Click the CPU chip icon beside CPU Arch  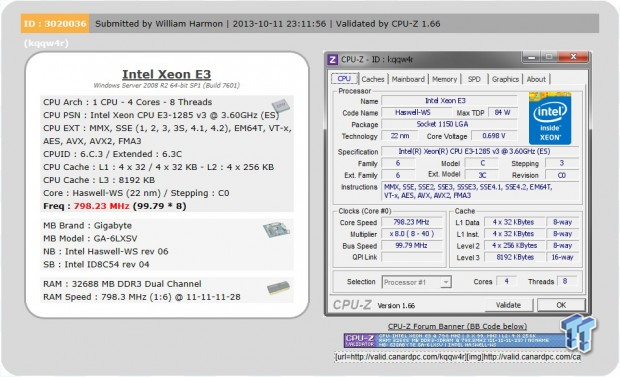tap(281, 106)
